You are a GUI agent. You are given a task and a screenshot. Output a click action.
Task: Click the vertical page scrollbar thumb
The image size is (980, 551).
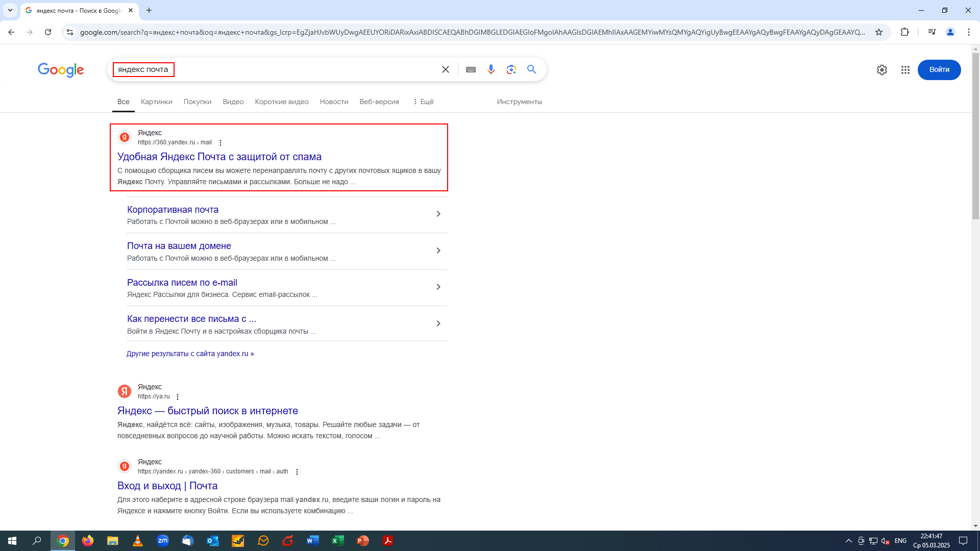click(x=975, y=136)
